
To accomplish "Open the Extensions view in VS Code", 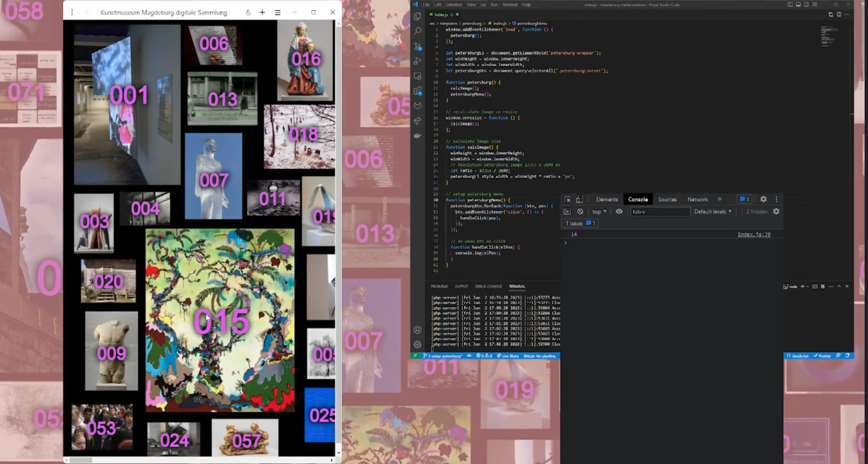I will pyautogui.click(x=418, y=91).
